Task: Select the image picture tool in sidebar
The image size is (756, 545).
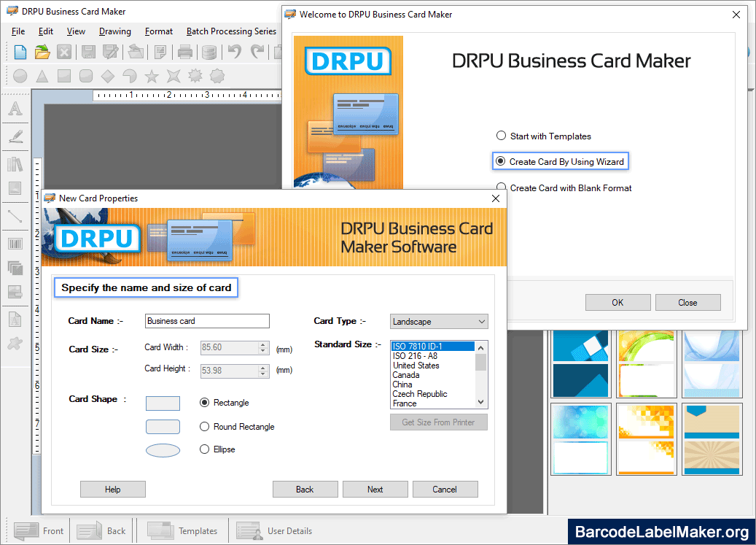Action: point(15,188)
